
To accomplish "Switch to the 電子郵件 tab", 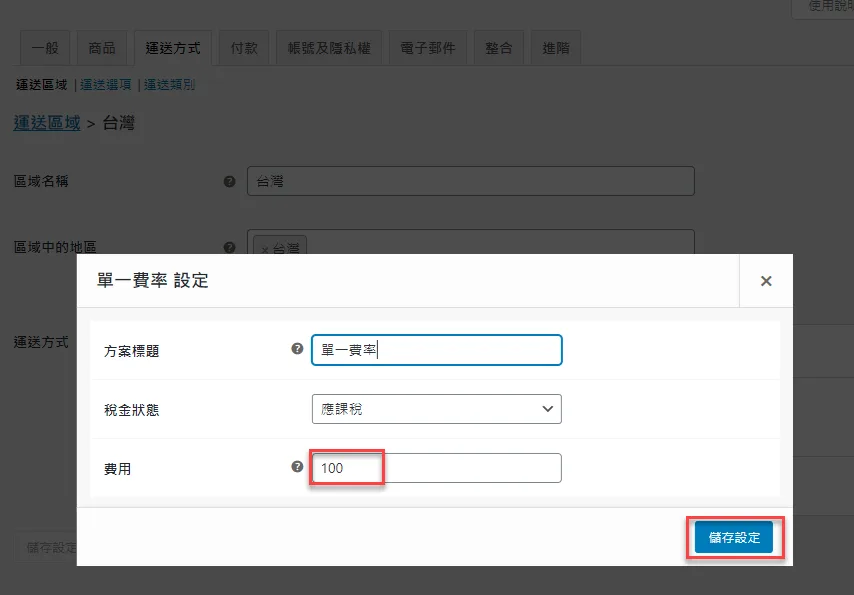I will click(x=427, y=47).
